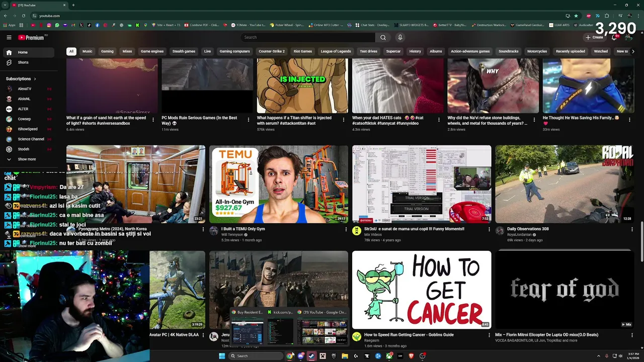Open Epic Games Launcher from taskbar
644x362 pixels.
pyautogui.click(x=334, y=356)
